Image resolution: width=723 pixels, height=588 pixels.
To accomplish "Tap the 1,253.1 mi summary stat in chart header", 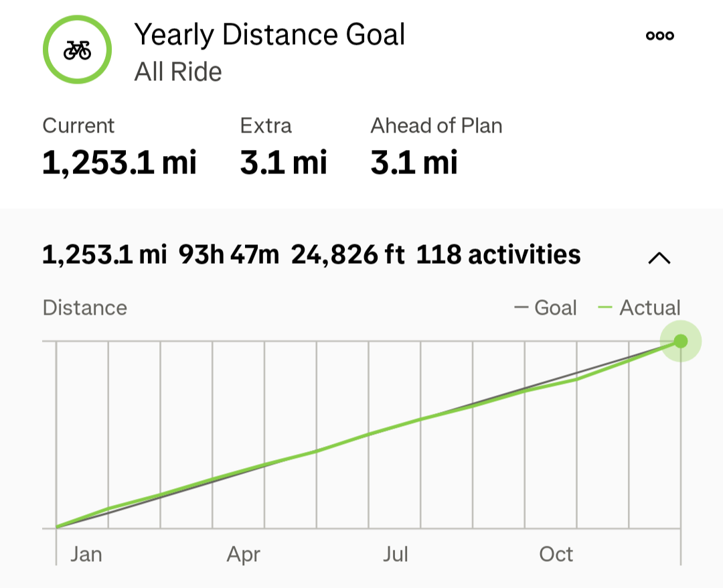I will coord(104,254).
